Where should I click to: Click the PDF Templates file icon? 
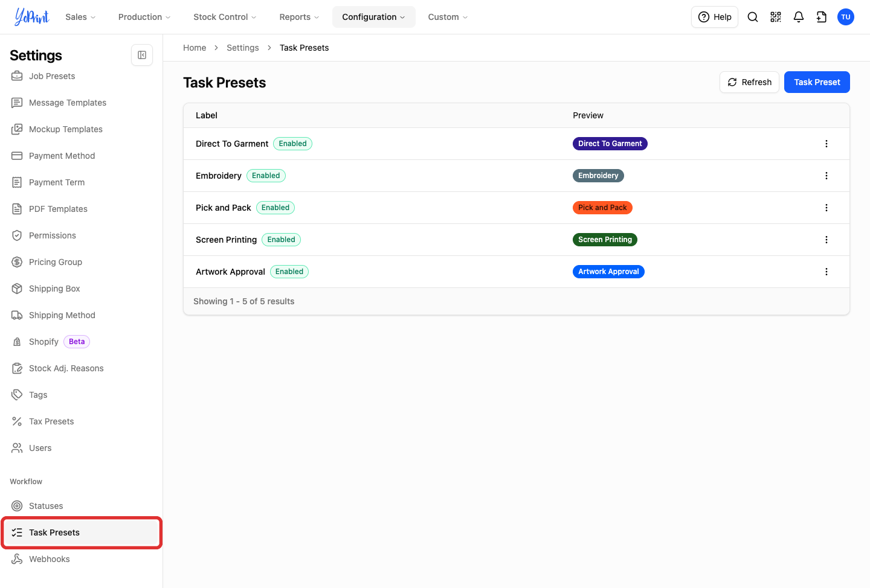pos(17,209)
